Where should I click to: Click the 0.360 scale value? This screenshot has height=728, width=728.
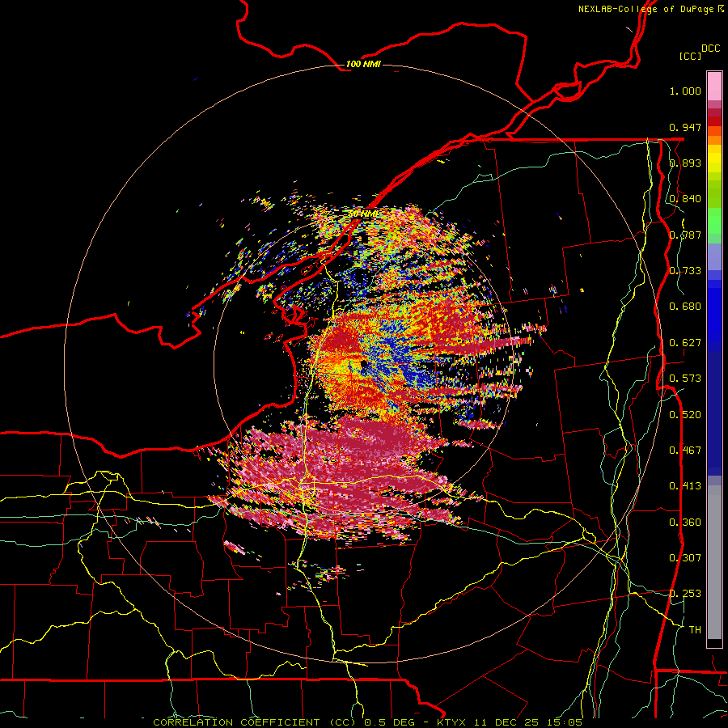click(685, 523)
